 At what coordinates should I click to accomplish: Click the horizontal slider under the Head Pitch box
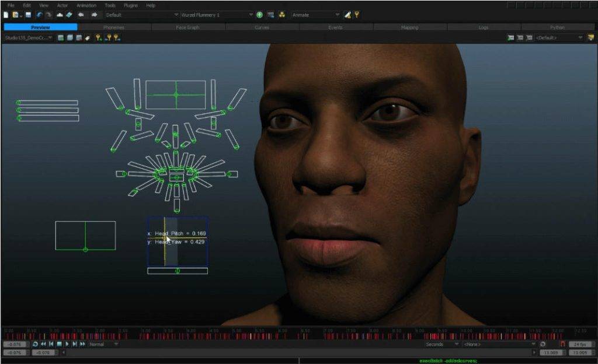pos(178,271)
